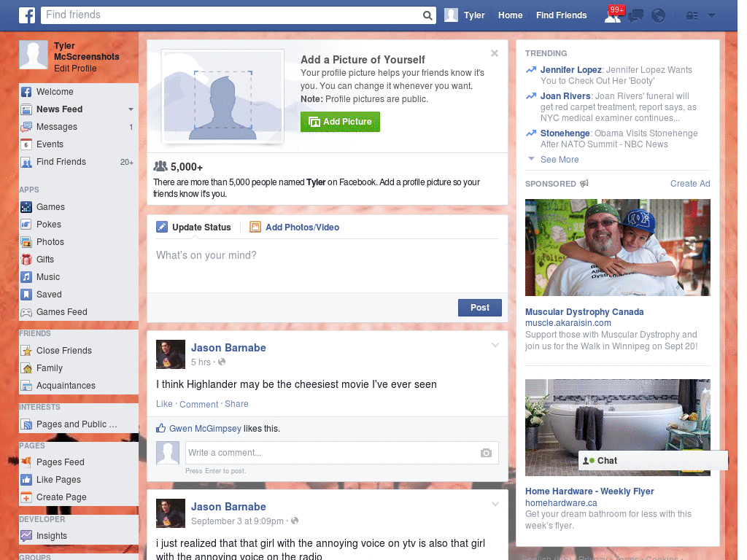This screenshot has width=747, height=560.
Task: Click the Welcome sidebar icon
Action: 26,92
